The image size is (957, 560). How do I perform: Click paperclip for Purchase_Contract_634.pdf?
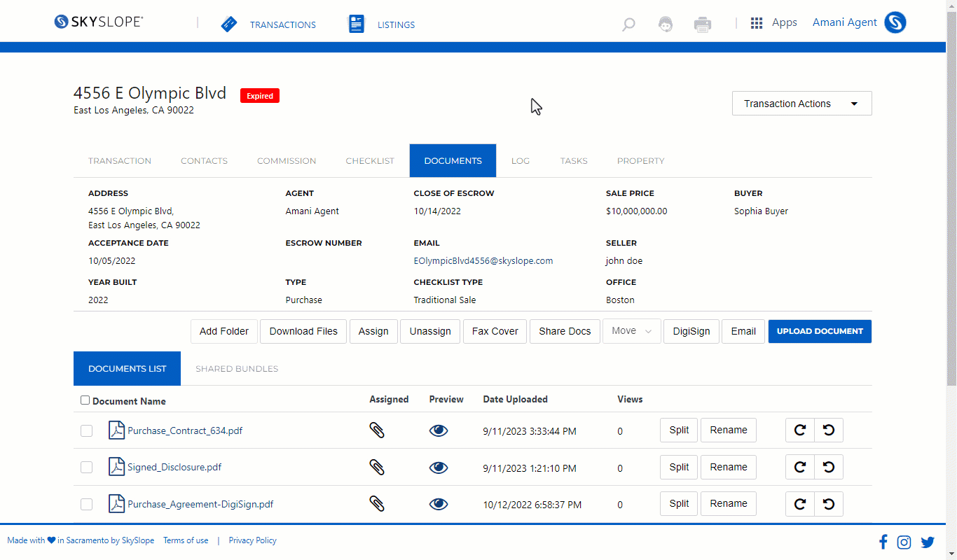coord(377,430)
